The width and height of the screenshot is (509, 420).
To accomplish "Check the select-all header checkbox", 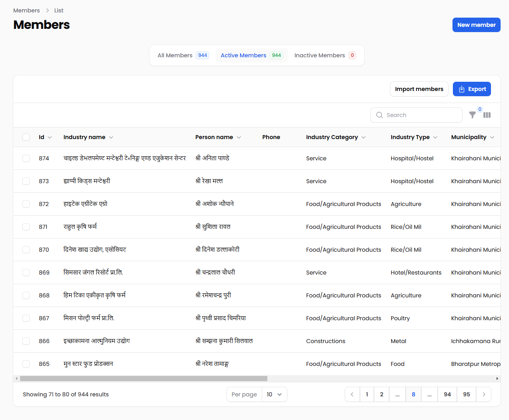I will (x=26, y=137).
